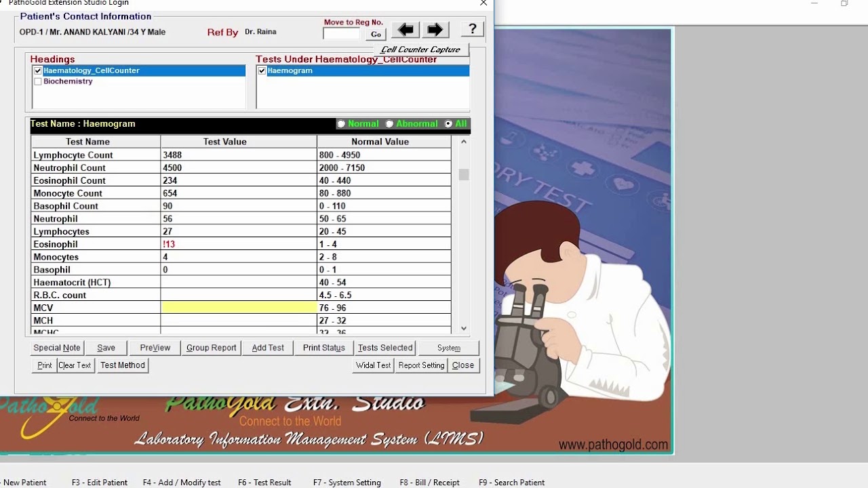Viewport: 868px width, 488px height.
Task: Click the F8 - Bill / Receipt shortcut
Action: [x=430, y=483]
